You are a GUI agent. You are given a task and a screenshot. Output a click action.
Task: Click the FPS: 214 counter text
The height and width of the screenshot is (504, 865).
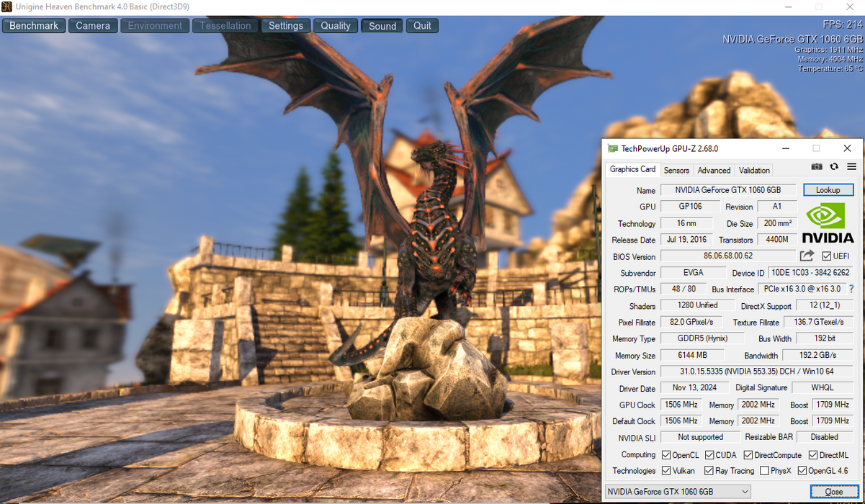tap(842, 24)
